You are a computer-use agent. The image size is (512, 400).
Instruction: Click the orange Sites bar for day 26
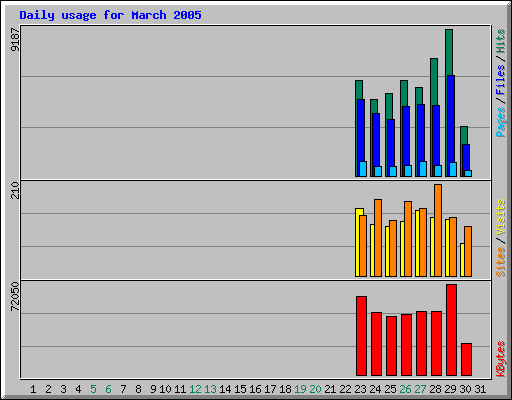(408, 239)
